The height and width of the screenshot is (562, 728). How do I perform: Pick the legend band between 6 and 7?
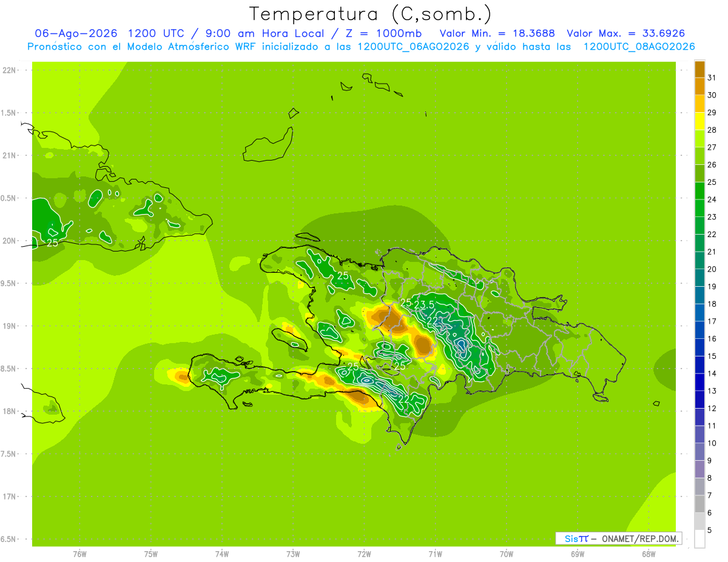pyautogui.click(x=699, y=504)
